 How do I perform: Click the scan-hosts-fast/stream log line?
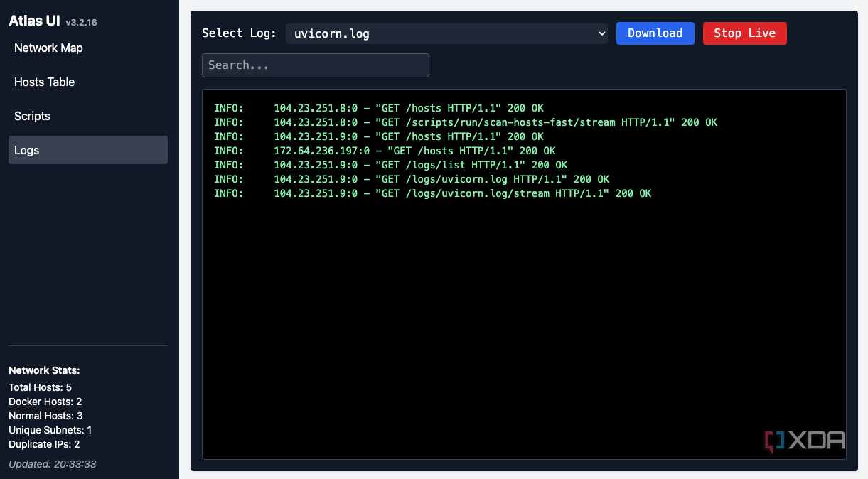(466, 122)
